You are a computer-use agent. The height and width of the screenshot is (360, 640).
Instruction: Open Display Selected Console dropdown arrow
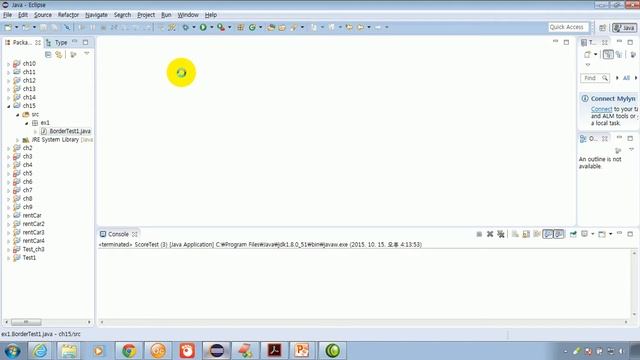(x=593, y=234)
